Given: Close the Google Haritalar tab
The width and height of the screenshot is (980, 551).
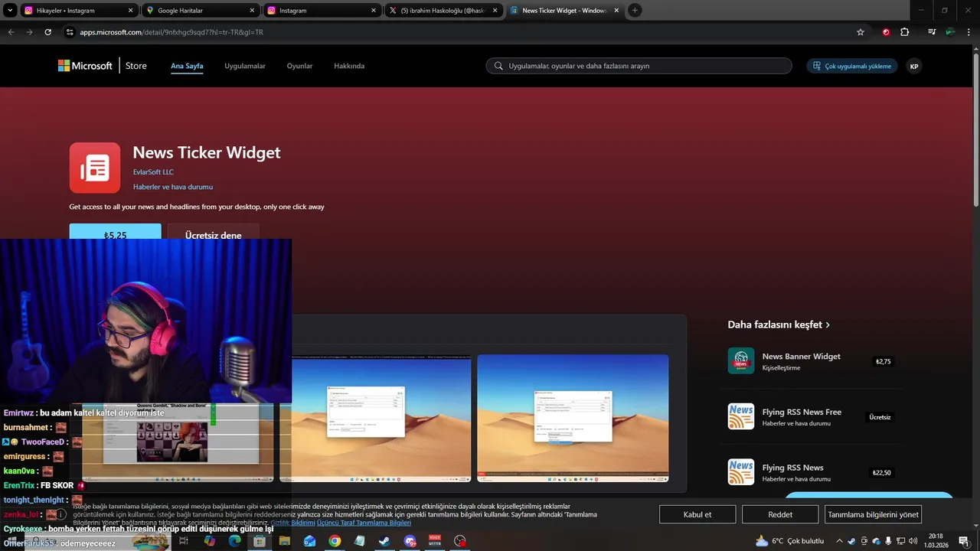Looking at the screenshot, I should coord(252,11).
